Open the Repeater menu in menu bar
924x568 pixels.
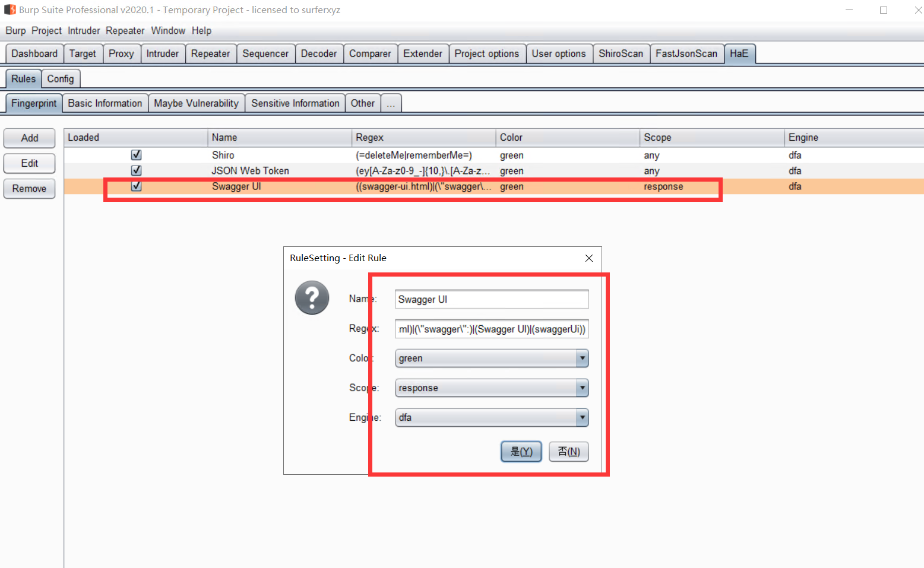(x=125, y=31)
